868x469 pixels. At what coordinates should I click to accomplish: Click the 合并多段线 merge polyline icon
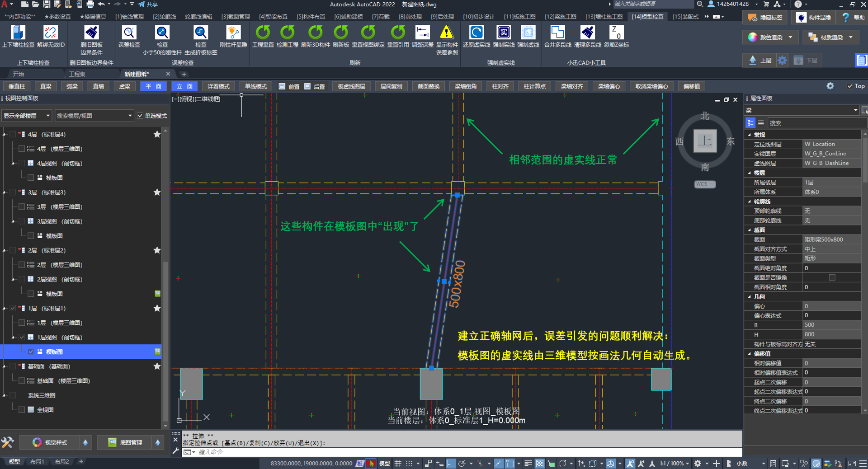(x=557, y=33)
